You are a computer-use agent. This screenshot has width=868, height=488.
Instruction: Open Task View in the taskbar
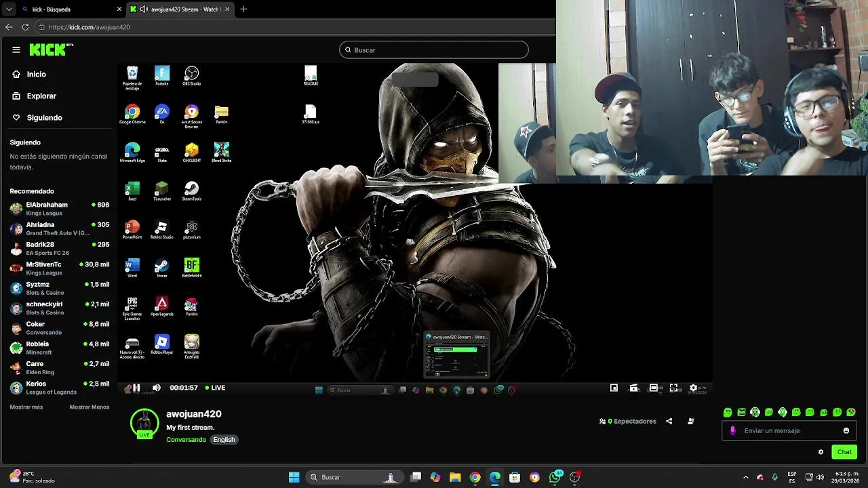point(416,477)
